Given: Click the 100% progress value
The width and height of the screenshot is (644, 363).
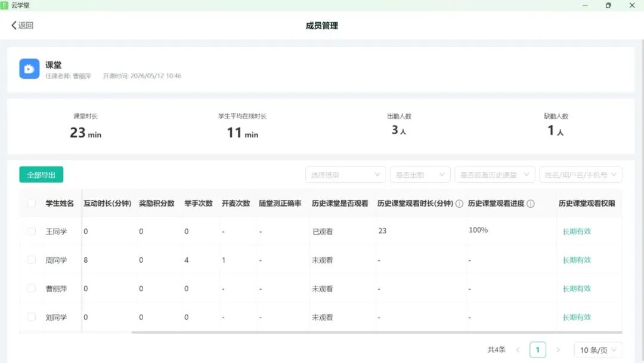Looking at the screenshot, I should click(478, 230).
